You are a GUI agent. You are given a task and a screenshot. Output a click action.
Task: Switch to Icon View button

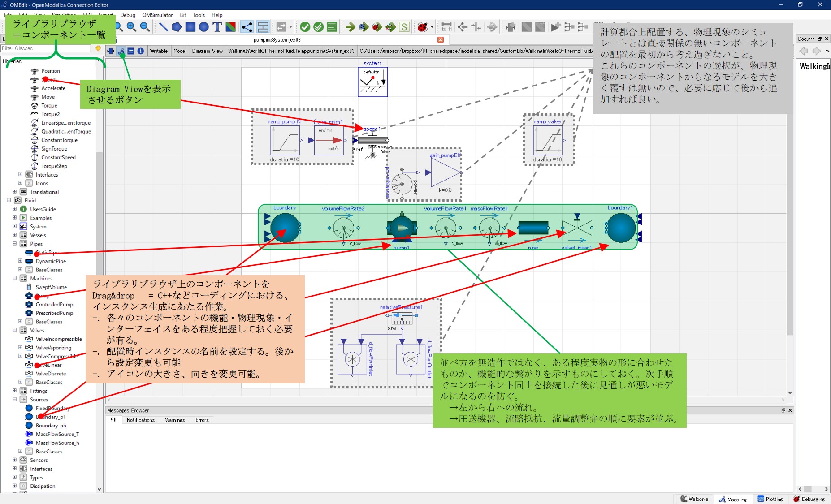point(111,51)
